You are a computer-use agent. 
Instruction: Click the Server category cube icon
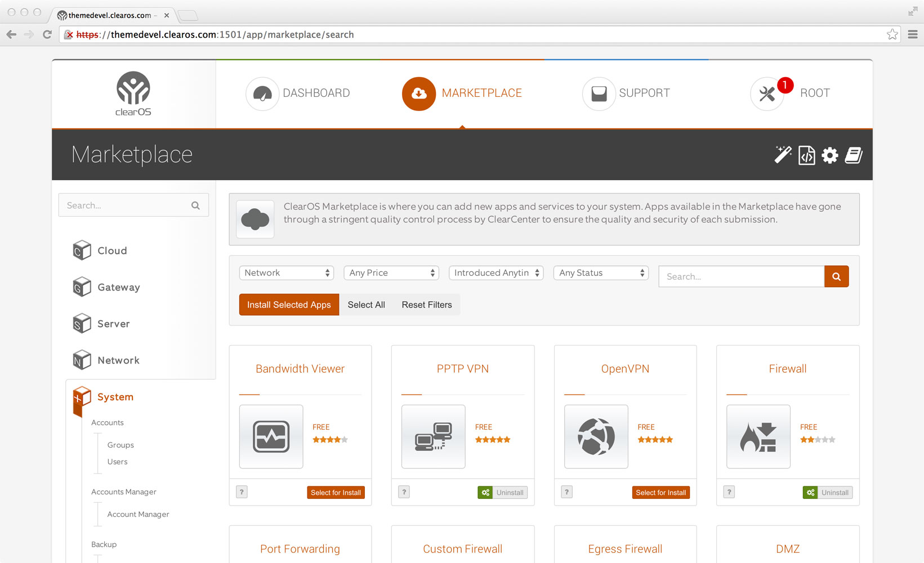(82, 324)
